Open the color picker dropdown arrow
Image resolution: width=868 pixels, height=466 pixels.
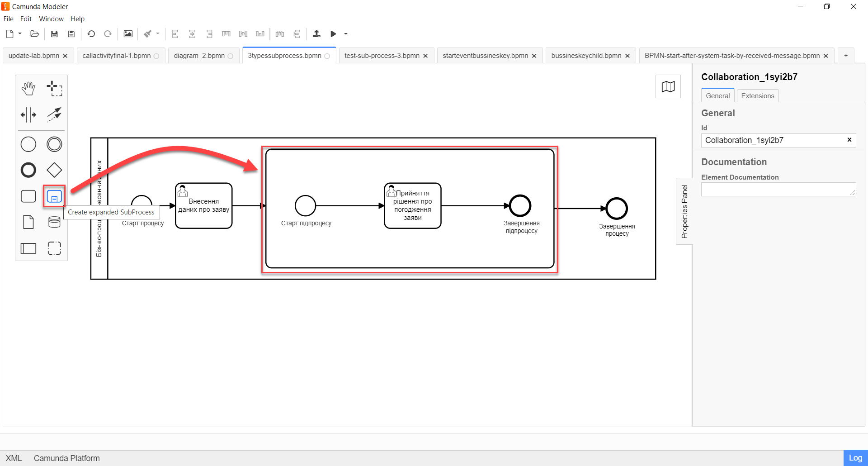158,33
